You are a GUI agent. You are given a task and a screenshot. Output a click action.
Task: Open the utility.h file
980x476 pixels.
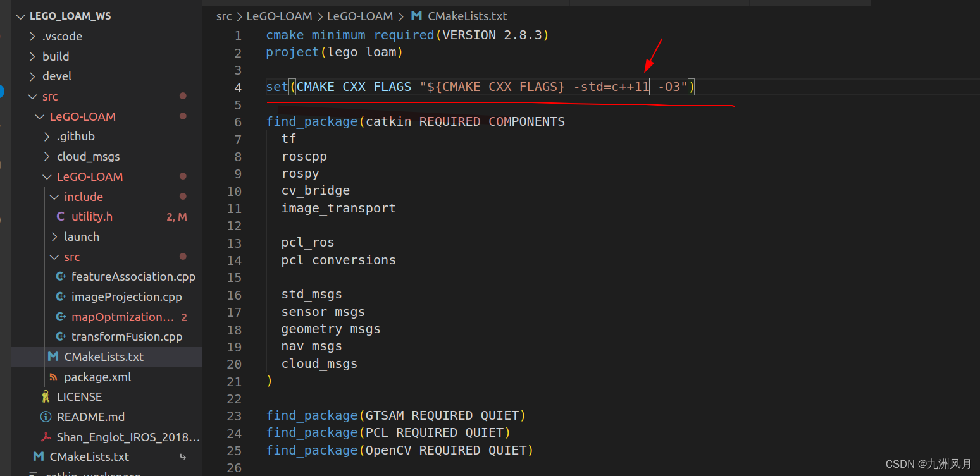point(93,216)
